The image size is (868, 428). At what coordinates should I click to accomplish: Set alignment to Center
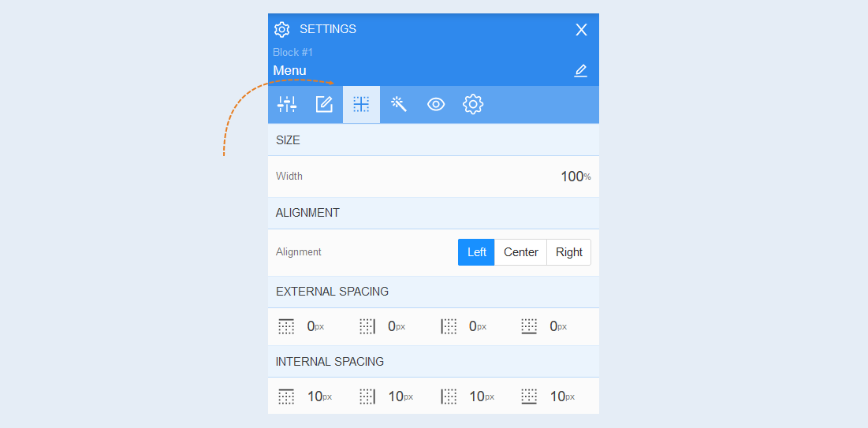521,252
